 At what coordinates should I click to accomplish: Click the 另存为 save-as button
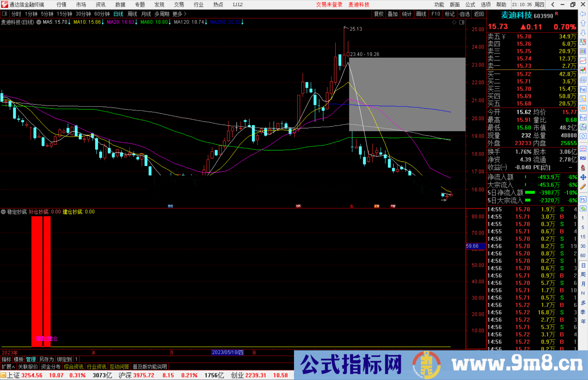point(46,360)
